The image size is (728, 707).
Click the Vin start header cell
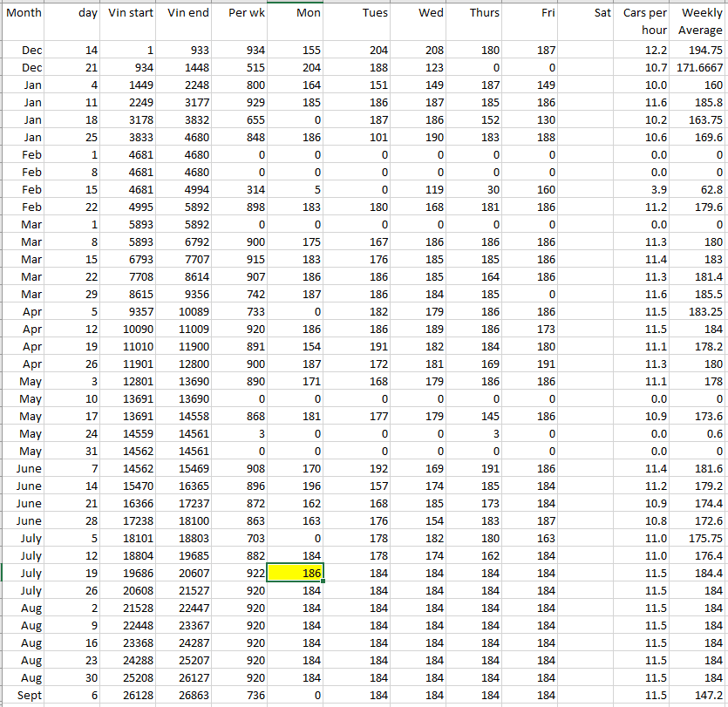[131, 13]
